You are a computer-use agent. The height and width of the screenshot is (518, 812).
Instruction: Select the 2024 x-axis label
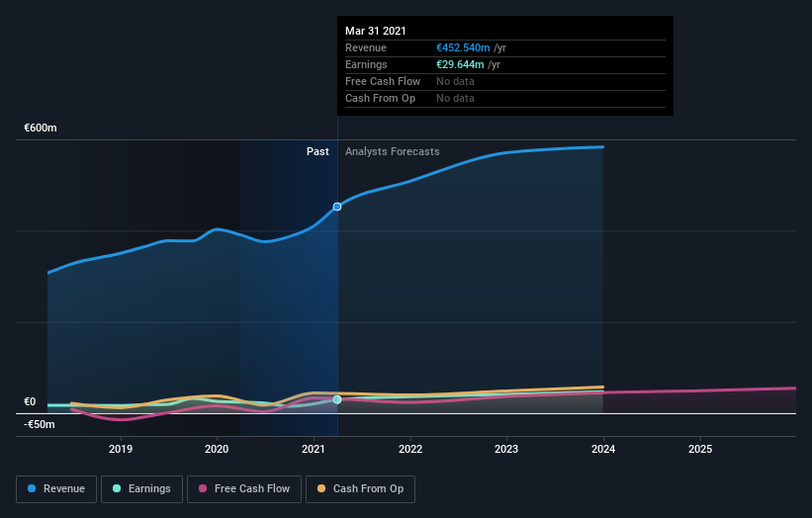(603, 449)
